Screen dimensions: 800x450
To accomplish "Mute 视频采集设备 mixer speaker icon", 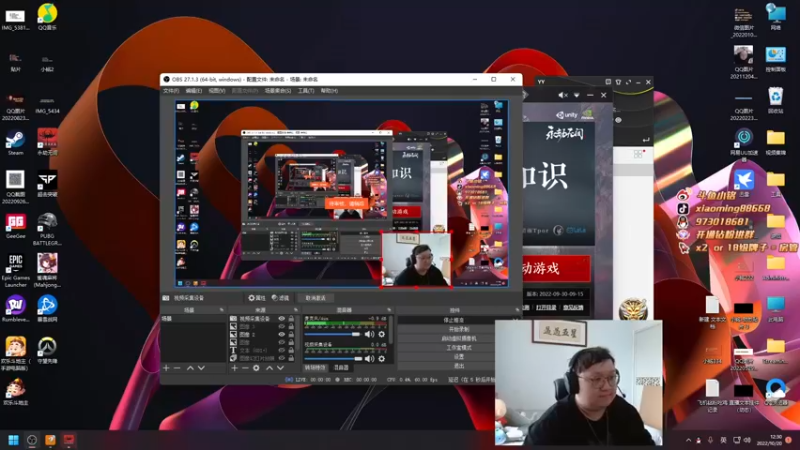I will [369, 359].
